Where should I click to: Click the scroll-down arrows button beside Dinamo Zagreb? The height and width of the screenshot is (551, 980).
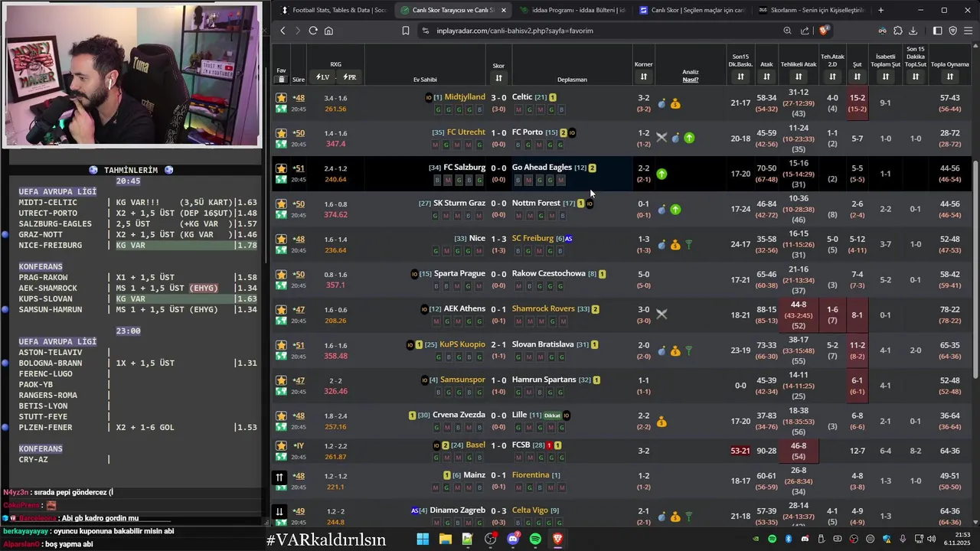(x=279, y=512)
